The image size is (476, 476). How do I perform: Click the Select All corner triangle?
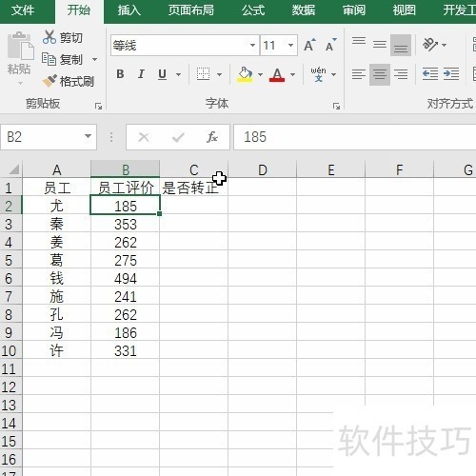13,169
